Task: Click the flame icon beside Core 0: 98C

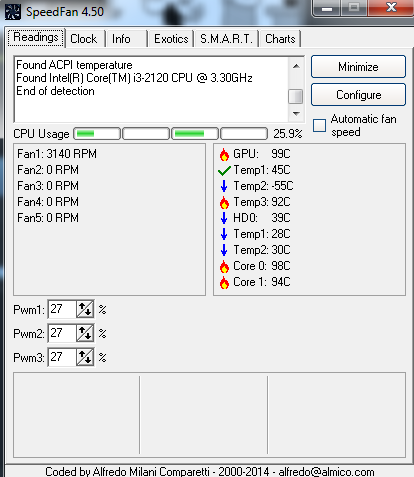Action: 224,266
